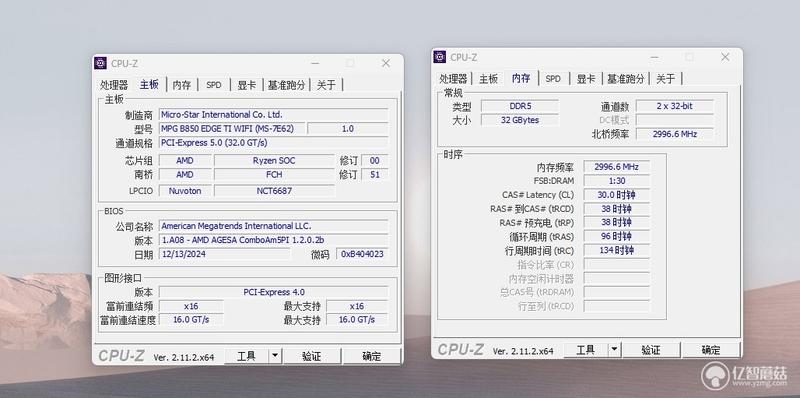Open the 关于 tab in the left window
This screenshot has height=398, width=800.
(x=327, y=85)
